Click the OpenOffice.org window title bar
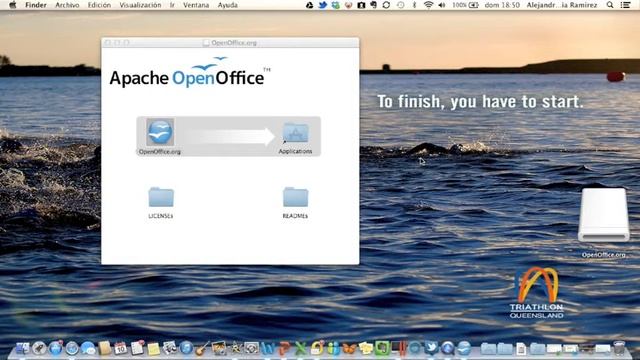This screenshot has width=640, height=360. coord(230,42)
